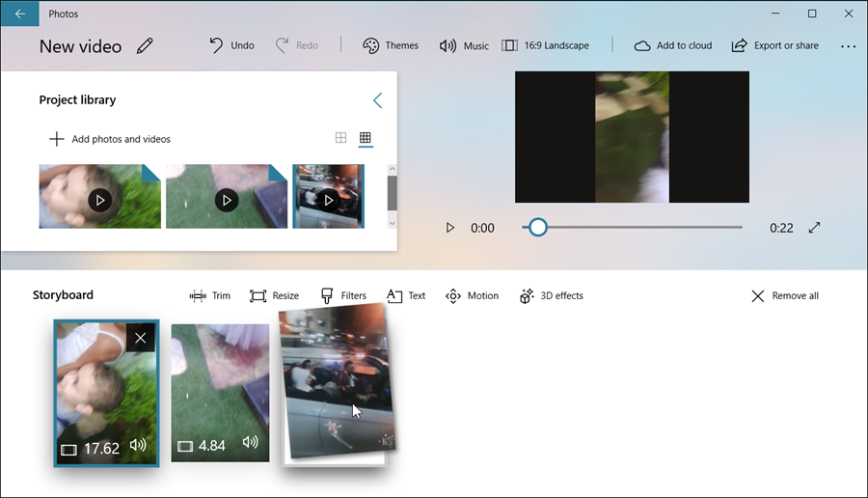The width and height of the screenshot is (868, 498).
Task: Click the 0:00 current time label
Action: tap(482, 228)
